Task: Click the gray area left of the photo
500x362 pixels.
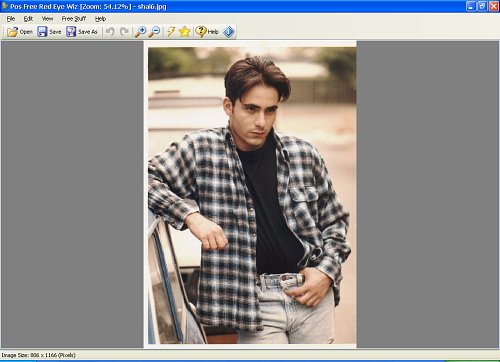Action: [72, 194]
